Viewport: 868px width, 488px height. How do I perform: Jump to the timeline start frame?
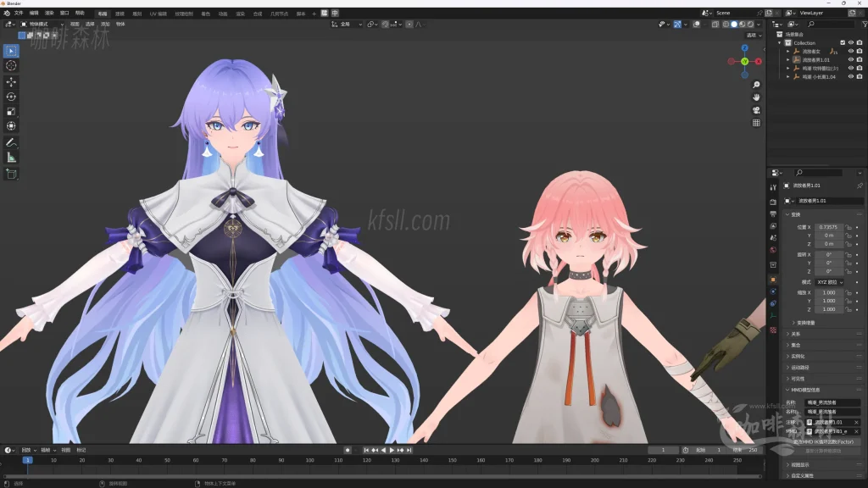366,451
